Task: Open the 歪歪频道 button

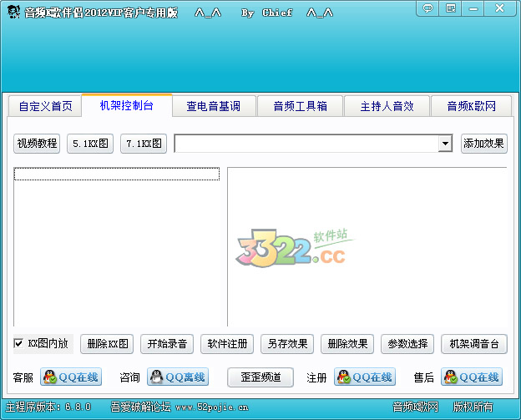Action: point(260,377)
